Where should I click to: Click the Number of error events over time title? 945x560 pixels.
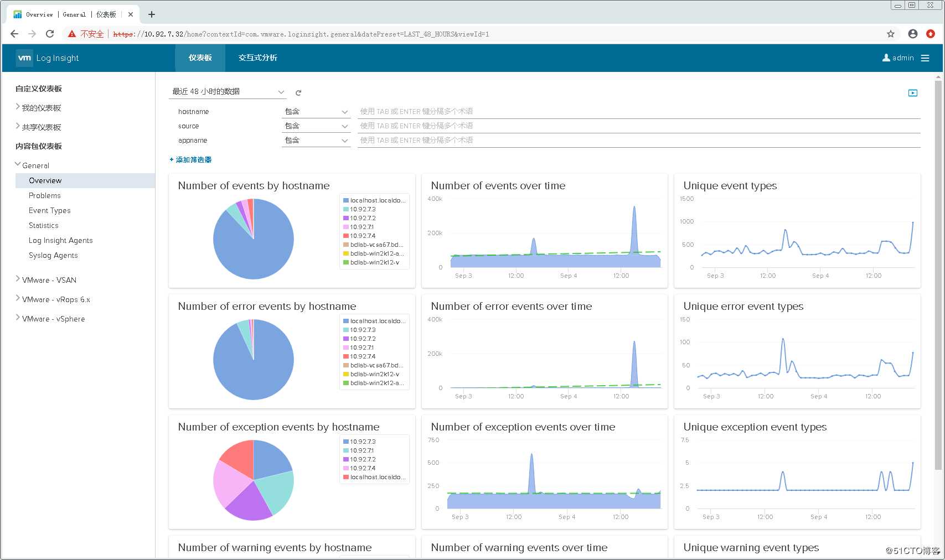(x=512, y=306)
